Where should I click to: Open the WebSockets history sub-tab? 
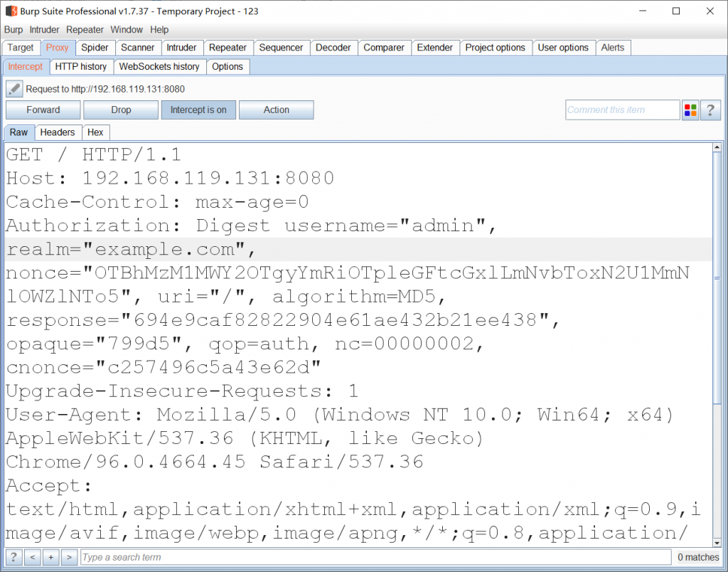(159, 66)
